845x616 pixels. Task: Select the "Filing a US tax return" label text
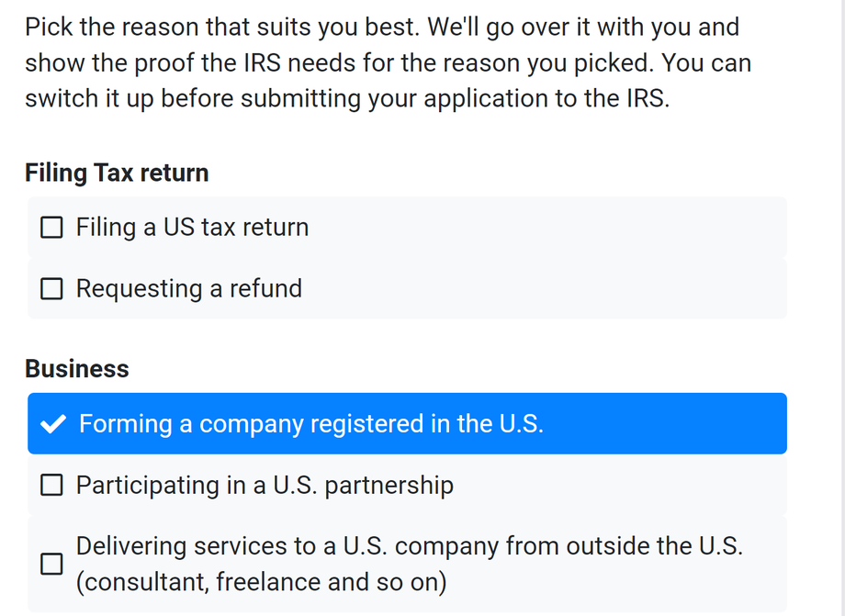pos(192,228)
